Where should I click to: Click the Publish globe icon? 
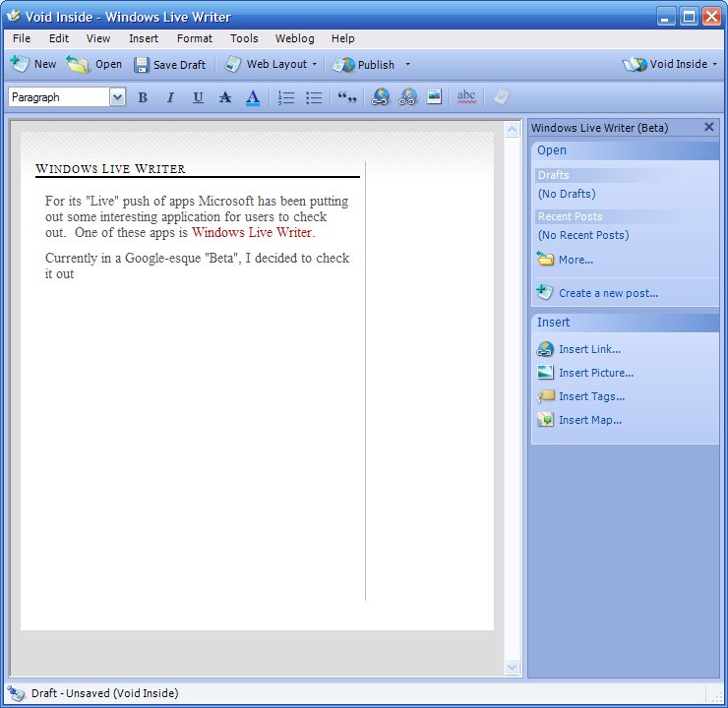pos(343,65)
